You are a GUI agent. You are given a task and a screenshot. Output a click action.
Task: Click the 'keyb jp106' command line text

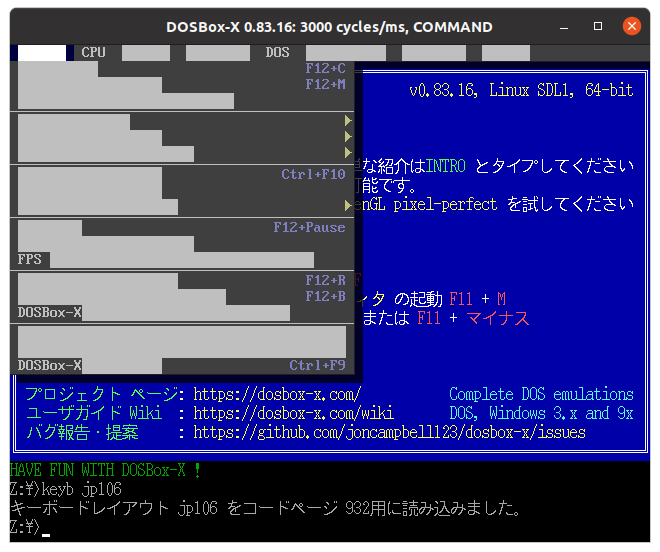click(82, 489)
